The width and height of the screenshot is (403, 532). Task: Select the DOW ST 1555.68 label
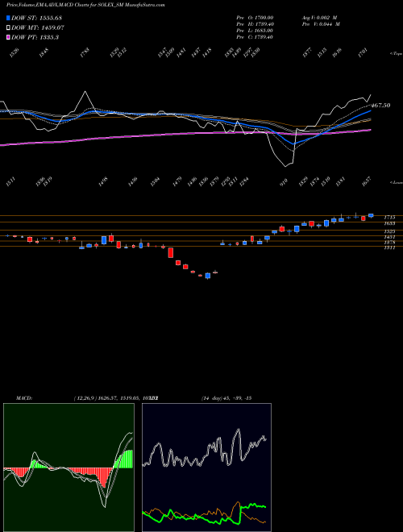coord(36,18)
